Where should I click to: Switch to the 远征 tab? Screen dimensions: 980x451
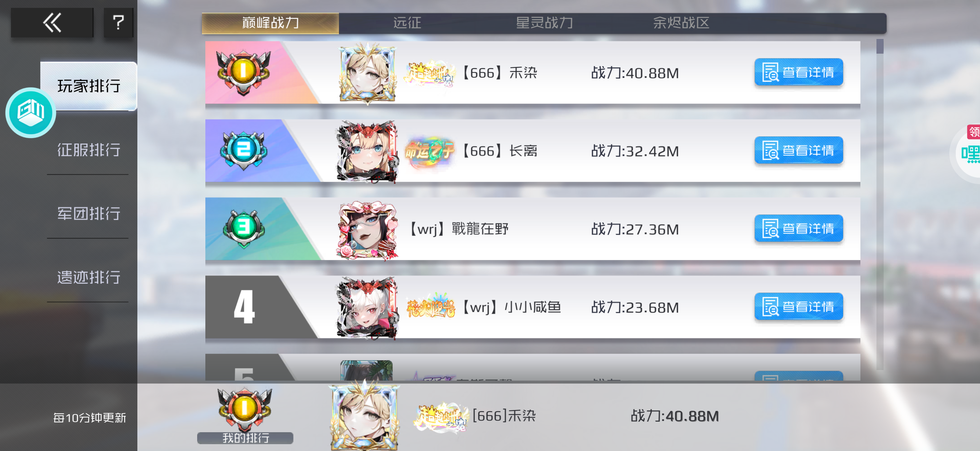coord(407,23)
